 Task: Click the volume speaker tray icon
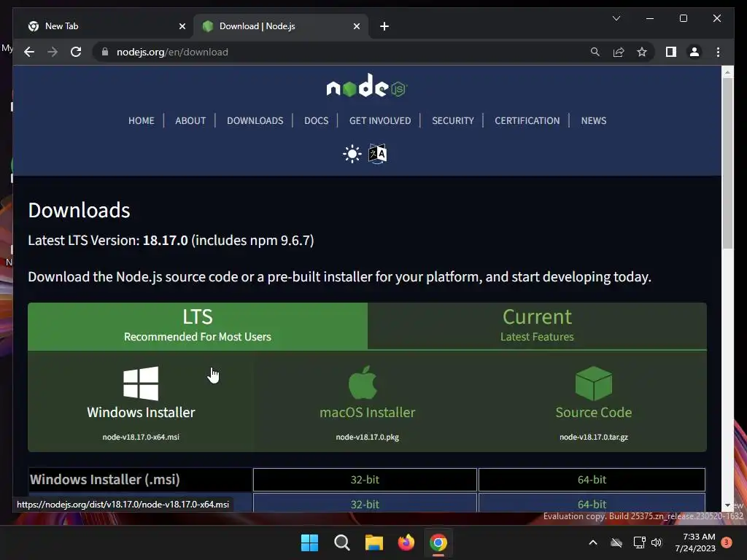[657, 542]
